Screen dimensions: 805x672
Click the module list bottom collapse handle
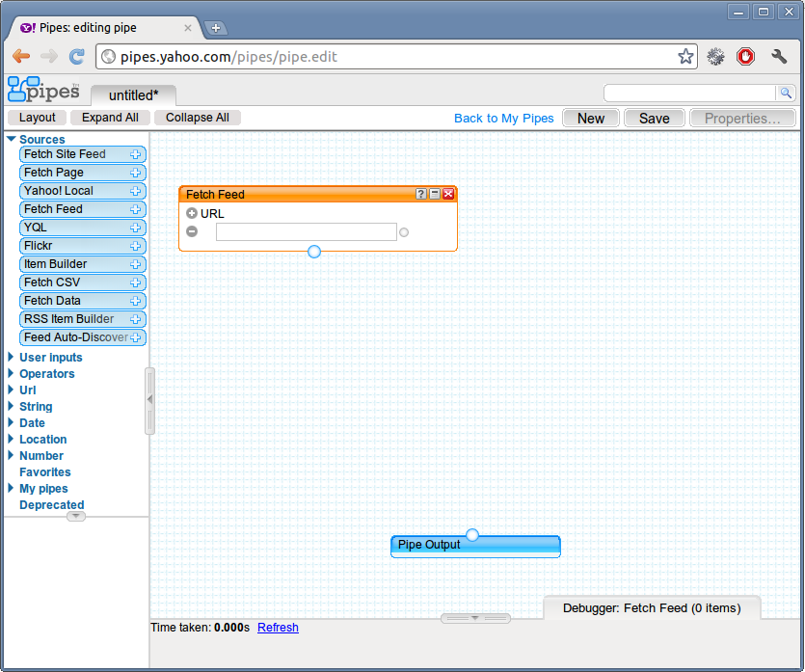pyautogui.click(x=76, y=516)
